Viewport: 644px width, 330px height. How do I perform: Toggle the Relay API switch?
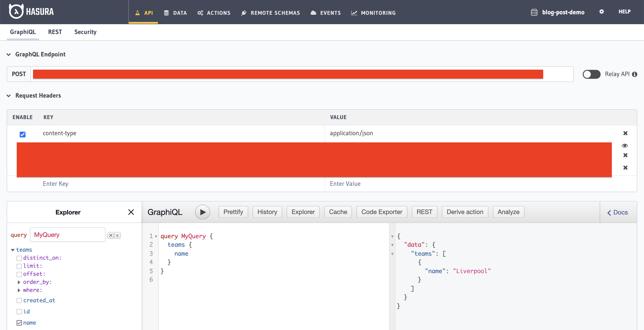(591, 74)
